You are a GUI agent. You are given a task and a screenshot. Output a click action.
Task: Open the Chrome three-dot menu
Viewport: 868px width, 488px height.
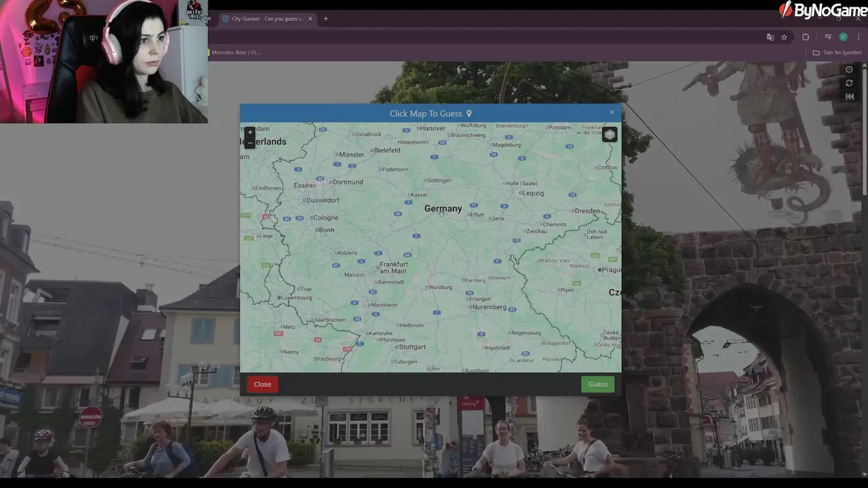coord(859,37)
